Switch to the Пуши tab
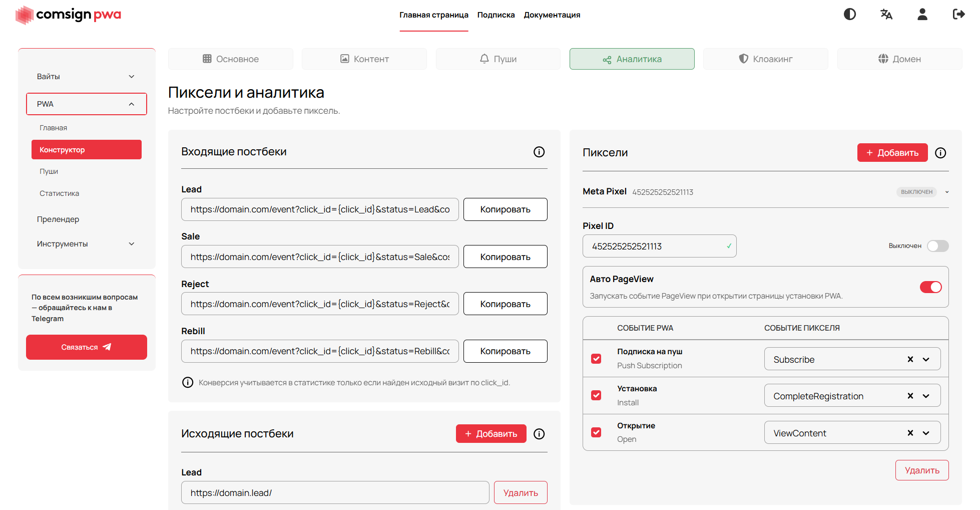 (x=498, y=59)
